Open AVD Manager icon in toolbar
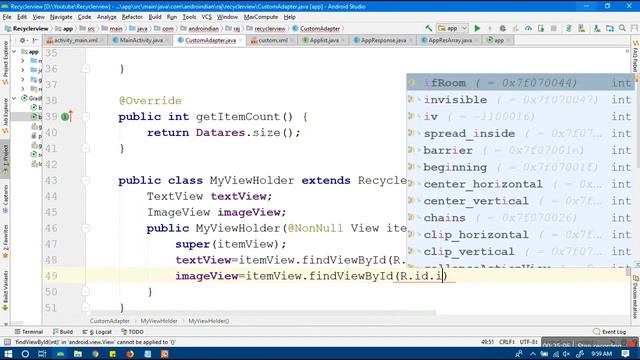This screenshot has width=640, height=360. click(582, 28)
